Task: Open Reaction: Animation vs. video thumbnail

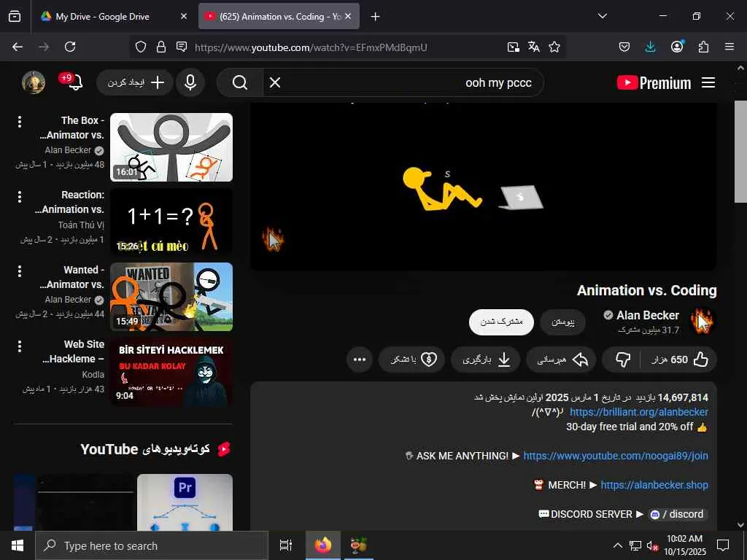Action: pos(171,222)
